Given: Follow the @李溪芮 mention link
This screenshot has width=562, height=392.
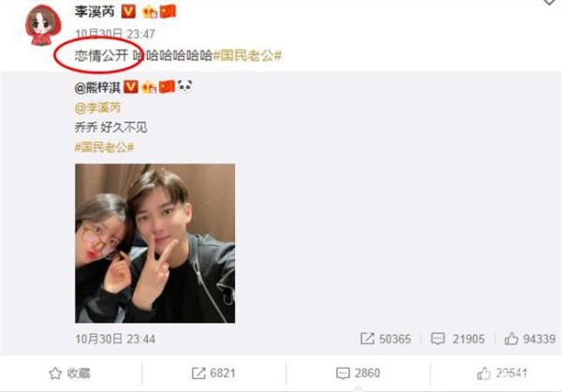Looking at the screenshot, I should point(97,108).
